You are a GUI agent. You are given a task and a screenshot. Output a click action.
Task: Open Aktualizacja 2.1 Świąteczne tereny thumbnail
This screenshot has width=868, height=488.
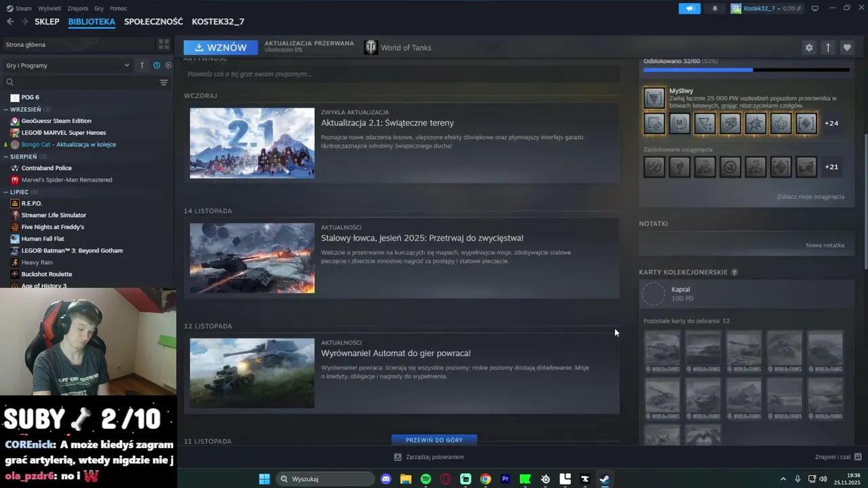tap(252, 143)
